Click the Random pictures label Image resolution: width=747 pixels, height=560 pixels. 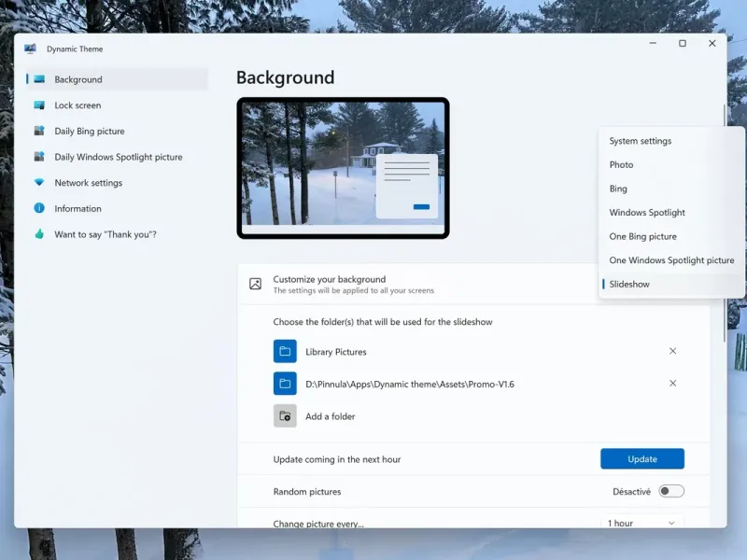tap(307, 492)
